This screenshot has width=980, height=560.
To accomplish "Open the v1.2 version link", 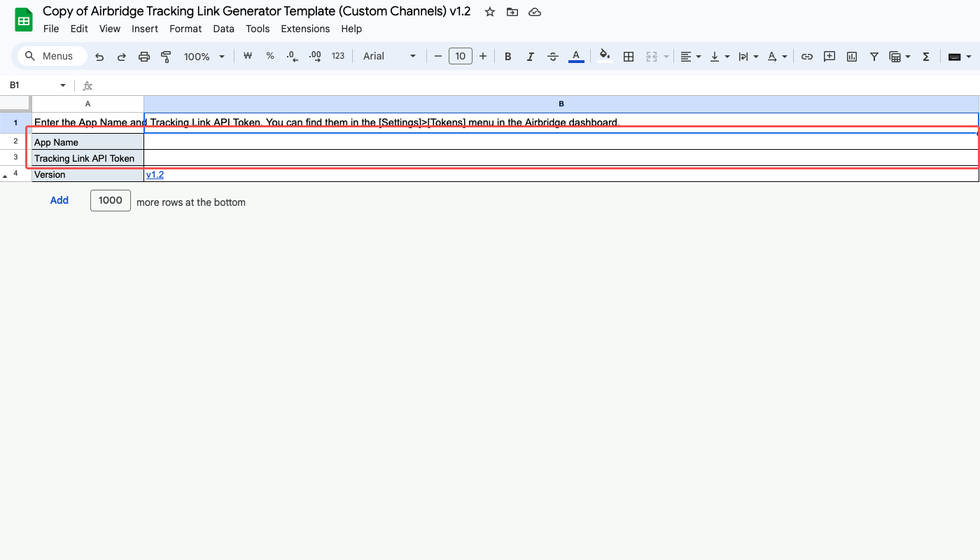I will 155,174.
